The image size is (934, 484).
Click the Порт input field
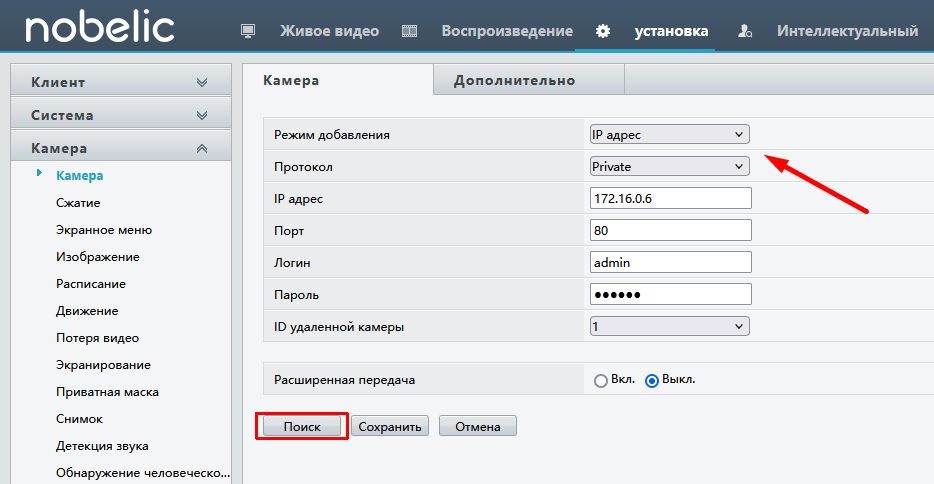pyautogui.click(x=671, y=230)
